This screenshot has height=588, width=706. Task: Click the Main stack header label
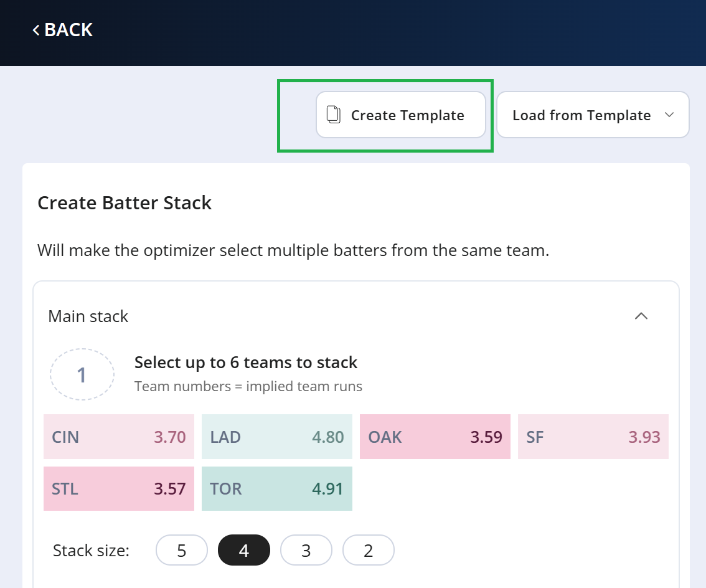(x=88, y=316)
